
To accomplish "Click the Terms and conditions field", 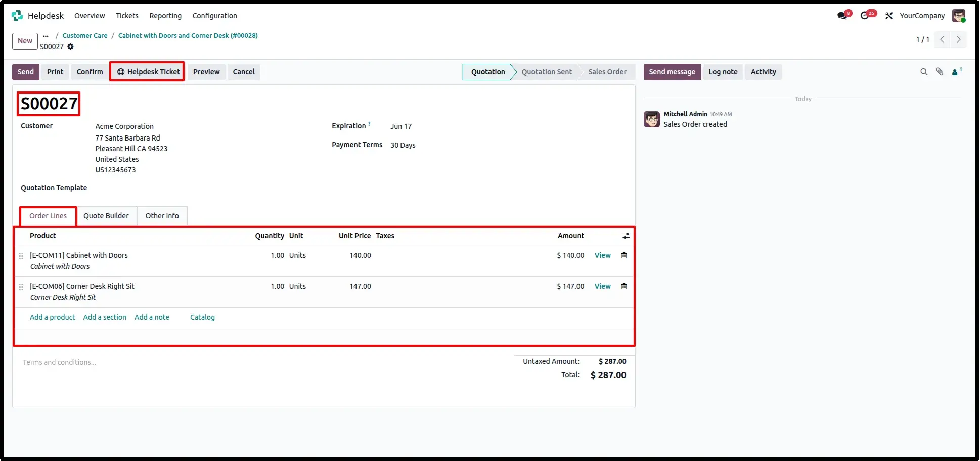I will [x=60, y=362].
